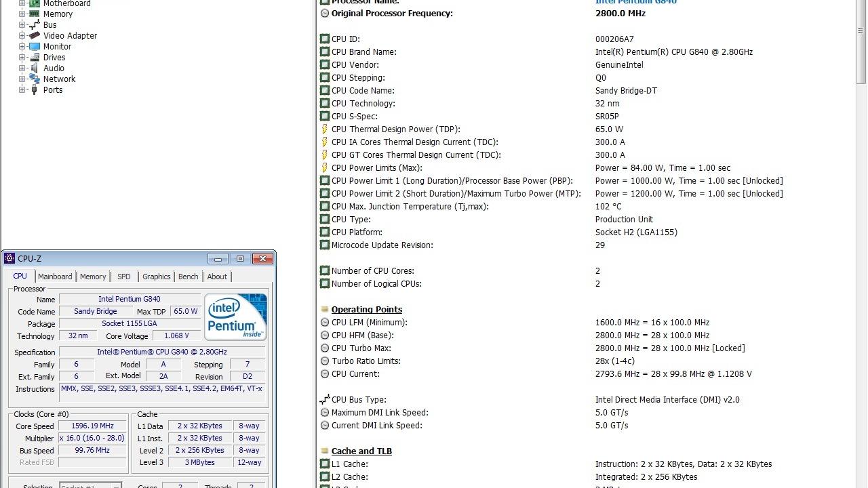Click the Memory tree node icon

[35, 14]
